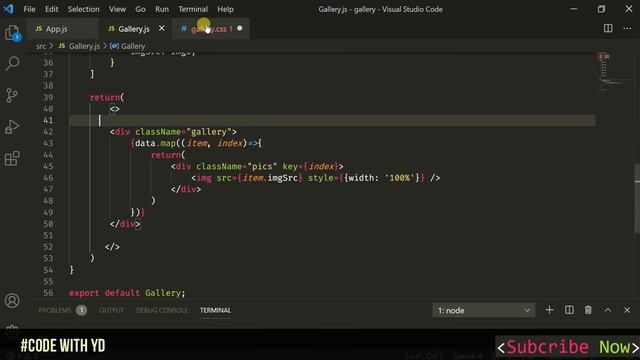Click the 'export default Gallery;' line
Viewport: 640px width, 360px height.
click(127, 293)
